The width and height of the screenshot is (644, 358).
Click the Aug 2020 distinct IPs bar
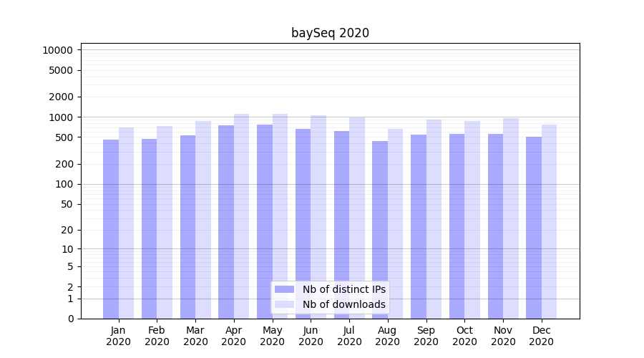pos(380,230)
